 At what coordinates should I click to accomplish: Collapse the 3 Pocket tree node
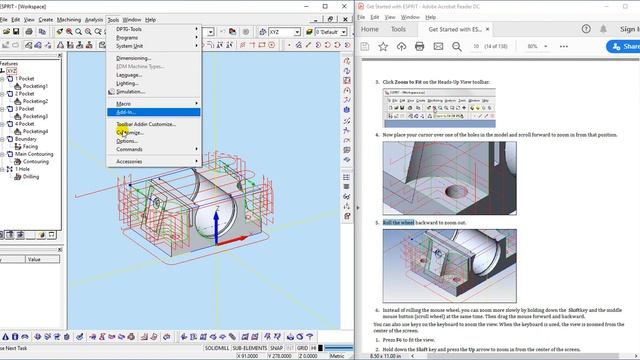(2, 109)
